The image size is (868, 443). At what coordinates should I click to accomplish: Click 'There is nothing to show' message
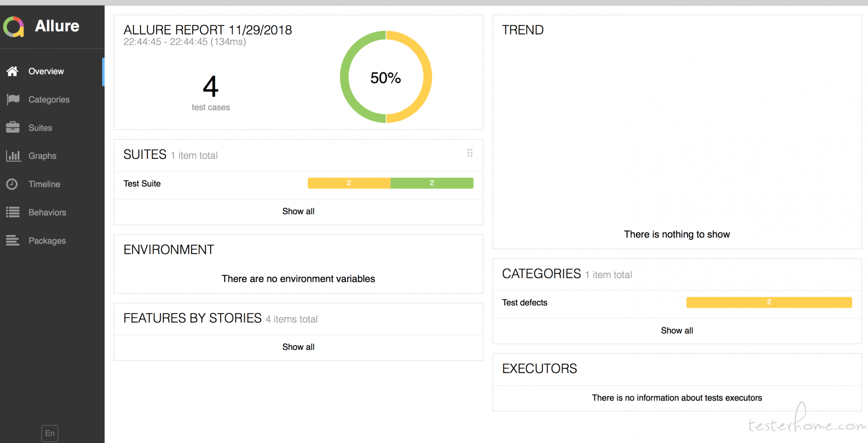tap(677, 234)
